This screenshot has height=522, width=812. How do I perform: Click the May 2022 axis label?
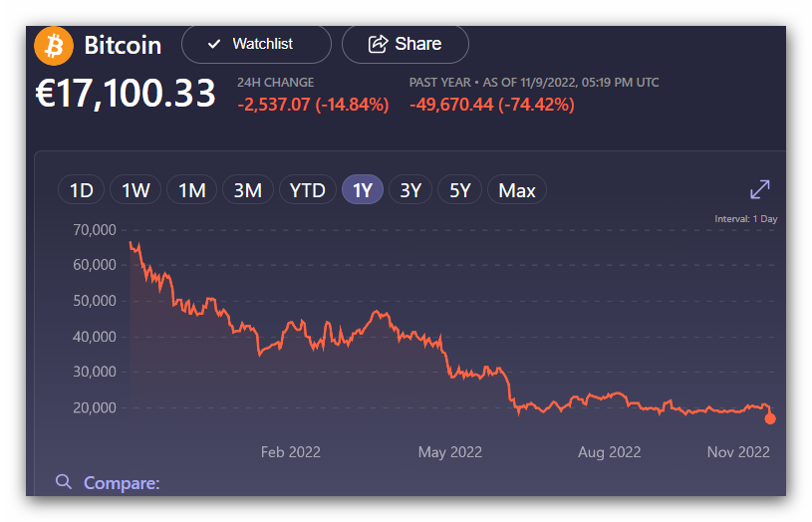pos(450,452)
